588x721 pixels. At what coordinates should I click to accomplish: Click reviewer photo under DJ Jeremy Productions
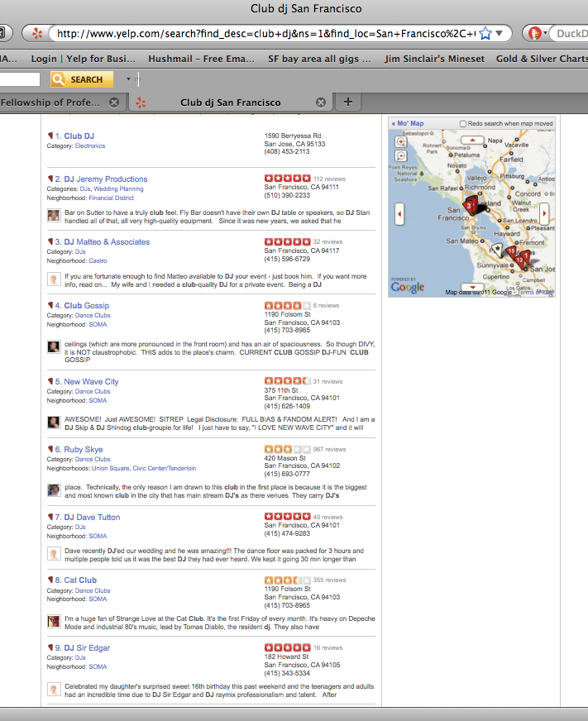tap(54, 215)
